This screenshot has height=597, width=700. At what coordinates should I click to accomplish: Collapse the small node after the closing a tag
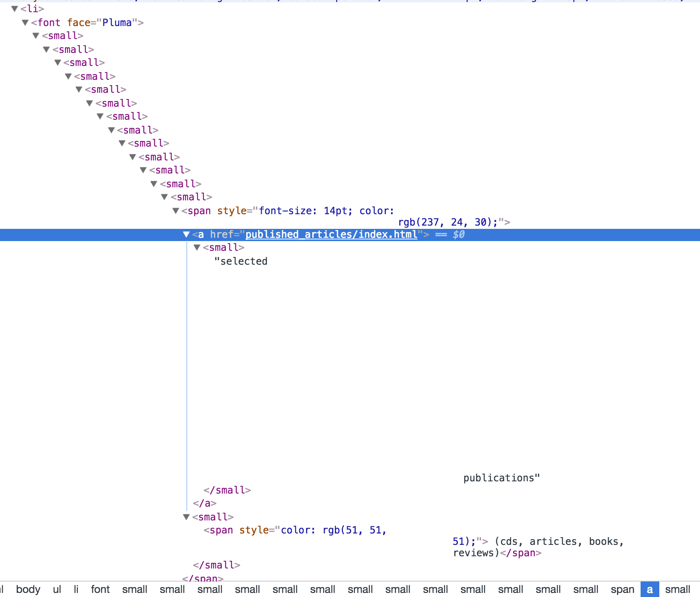click(186, 517)
